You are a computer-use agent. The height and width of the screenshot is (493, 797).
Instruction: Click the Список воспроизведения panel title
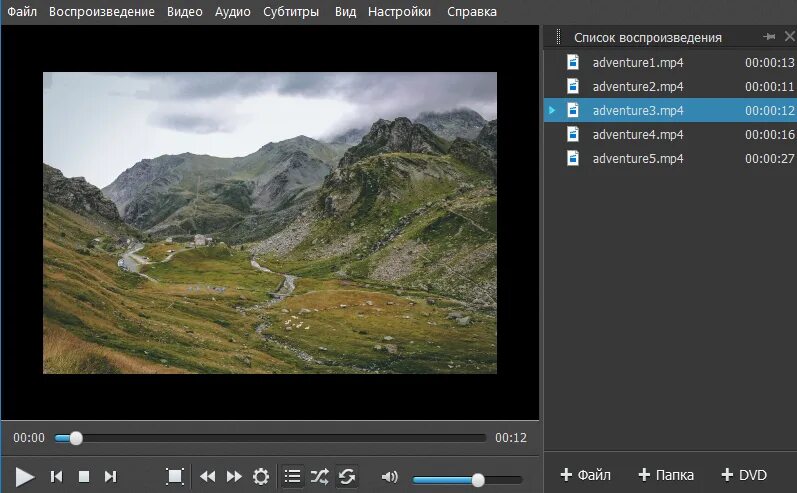coord(648,38)
